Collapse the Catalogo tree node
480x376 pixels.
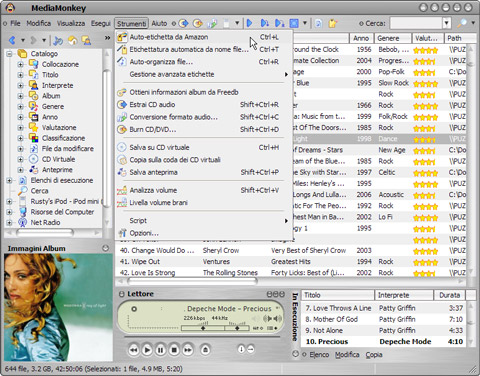point(10,54)
